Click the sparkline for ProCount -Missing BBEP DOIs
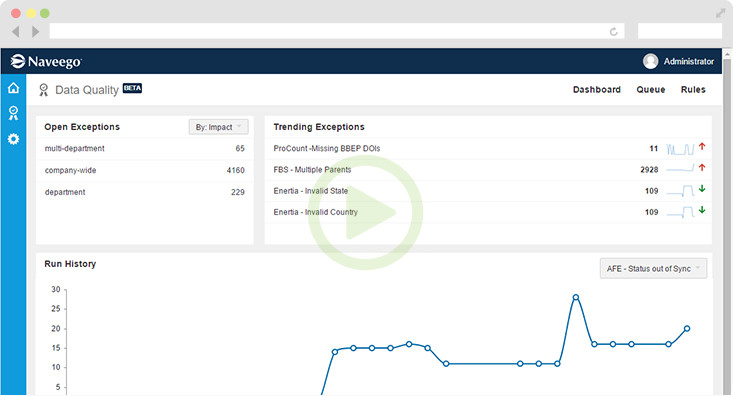The height and width of the screenshot is (396, 733). (x=680, y=149)
